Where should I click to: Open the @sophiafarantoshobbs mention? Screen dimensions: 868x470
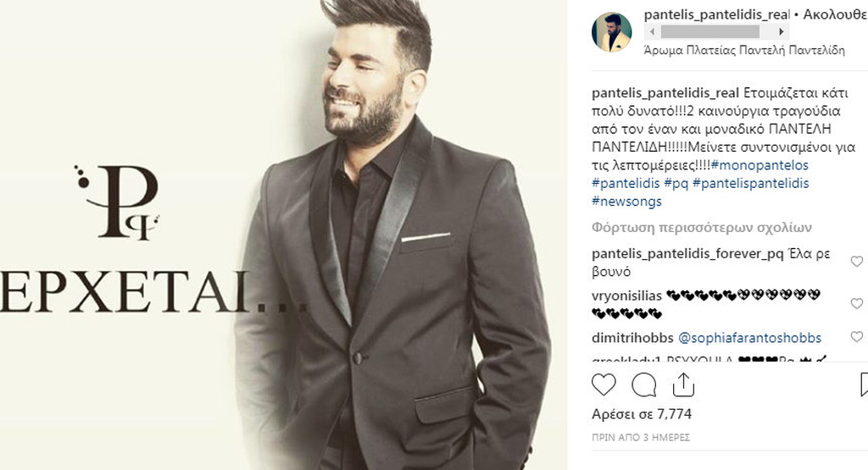(x=749, y=337)
